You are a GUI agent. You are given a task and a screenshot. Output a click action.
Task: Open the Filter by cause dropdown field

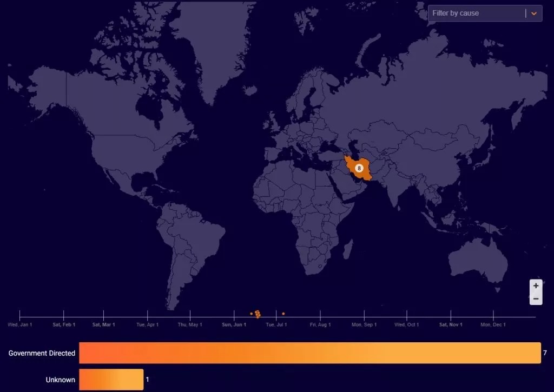[476, 14]
